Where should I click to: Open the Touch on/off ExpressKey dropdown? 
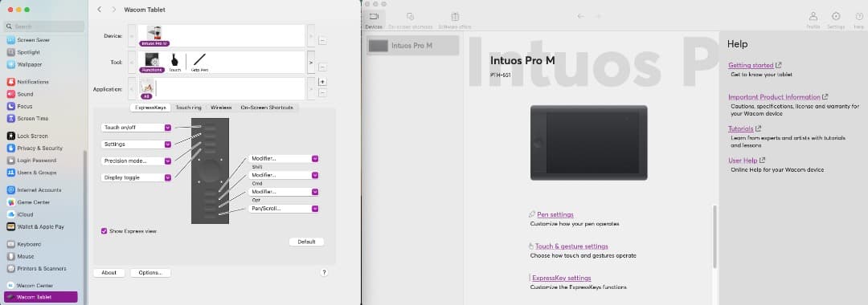137,128
